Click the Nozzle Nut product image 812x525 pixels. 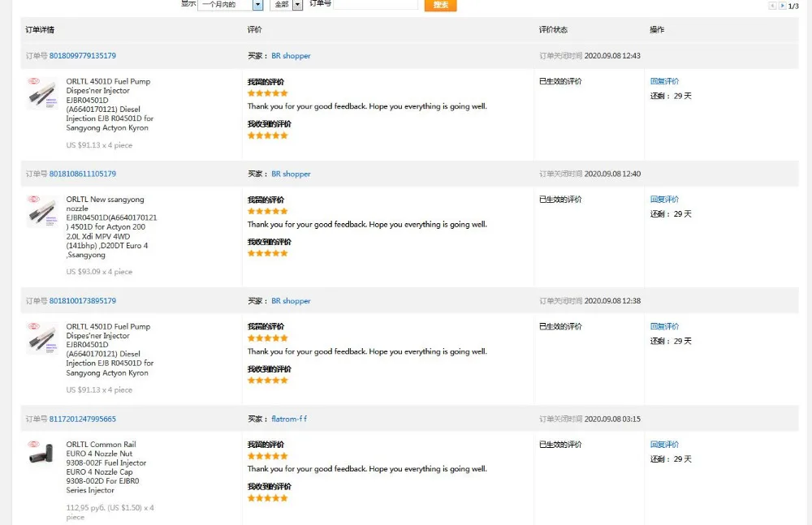tap(41, 454)
